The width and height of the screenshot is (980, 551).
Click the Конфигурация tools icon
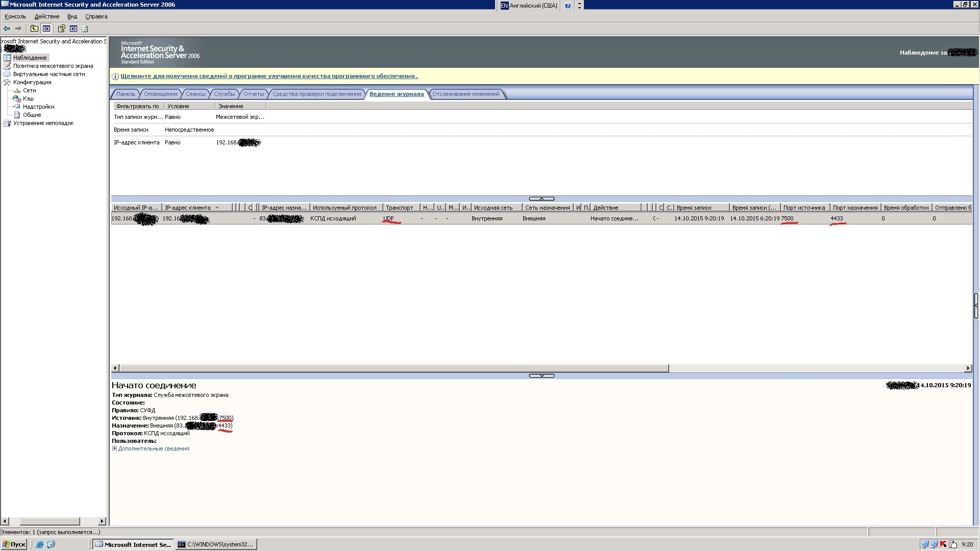click(x=7, y=82)
